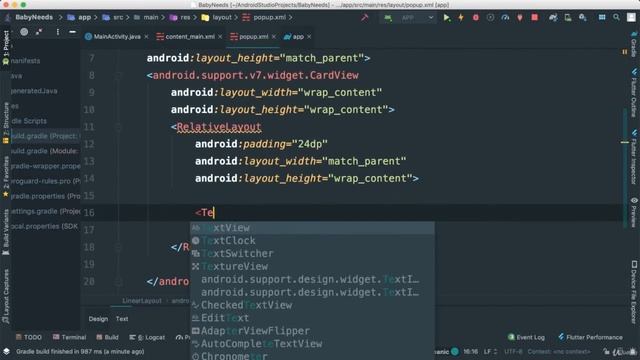
Task: Choose CheckedTextView from the autocomplete list
Action: tap(312, 305)
